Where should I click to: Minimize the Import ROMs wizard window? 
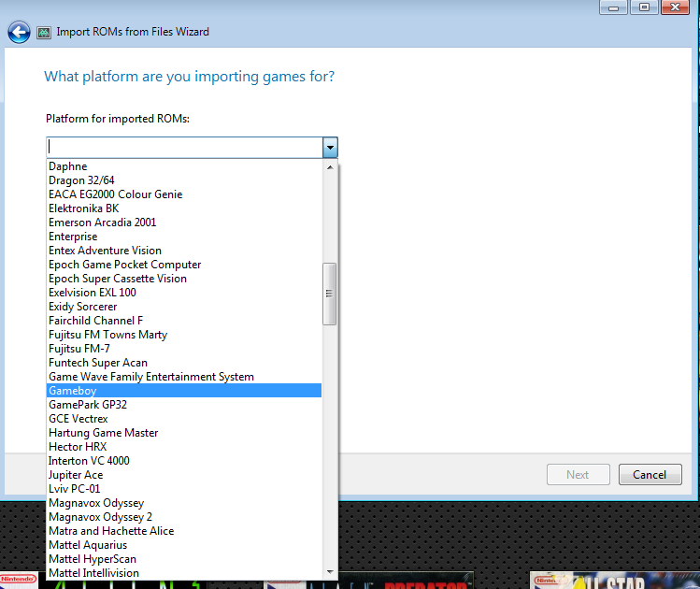pyautogui.click(x=614, y=7)
